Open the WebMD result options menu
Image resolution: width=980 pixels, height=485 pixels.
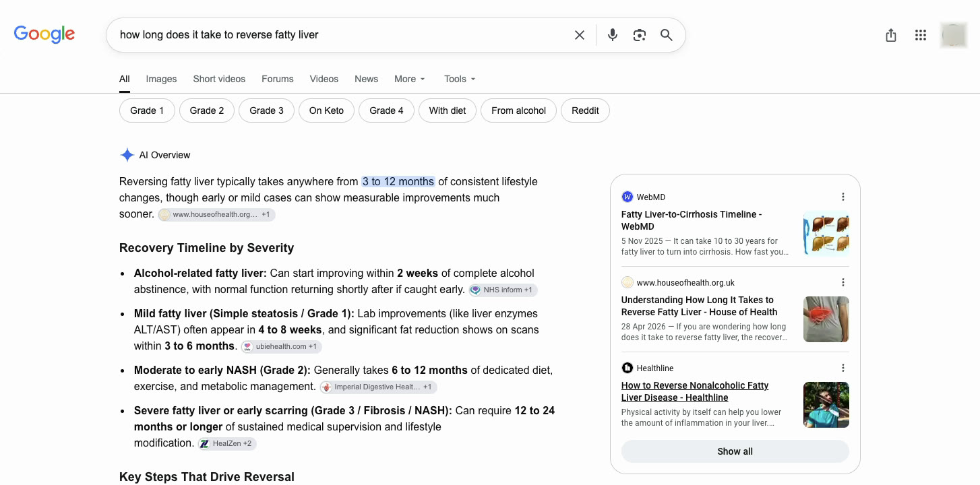(843, 197)
